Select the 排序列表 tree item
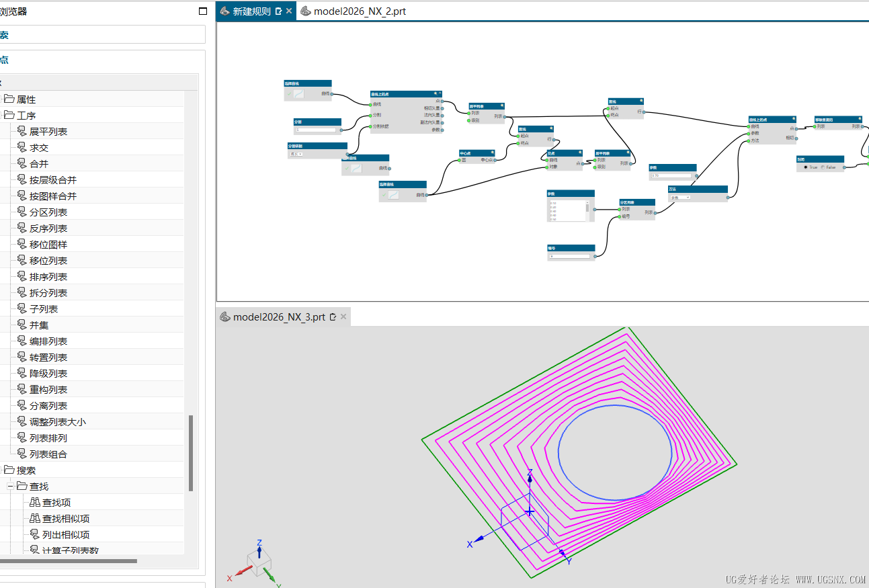869x588 pixels. click(x=48, y=277)
